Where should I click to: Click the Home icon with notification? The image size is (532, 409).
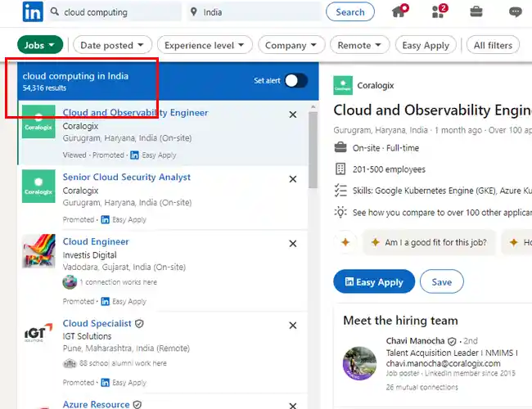coord(400,11)
